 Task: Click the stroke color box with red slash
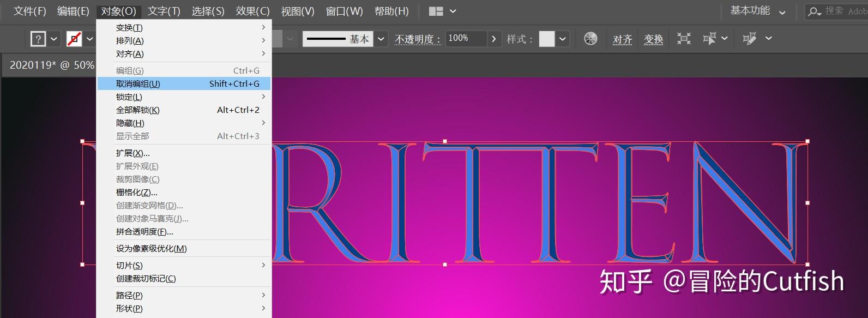[x=74, y=39]
